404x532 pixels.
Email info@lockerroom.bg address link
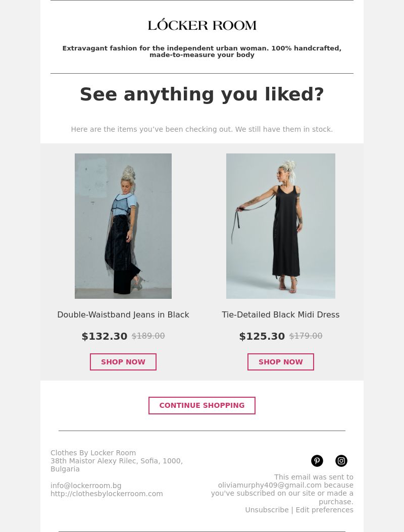[x=86, y=486]
